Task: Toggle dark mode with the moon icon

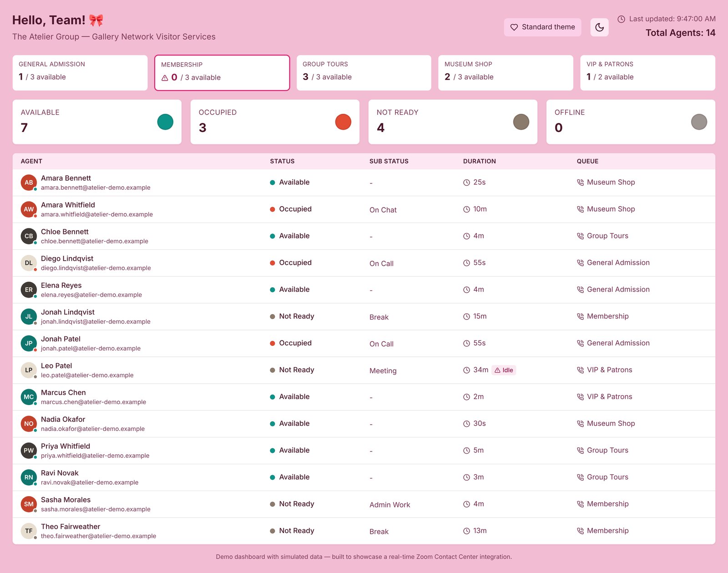Action: click(x=599, y=27)
